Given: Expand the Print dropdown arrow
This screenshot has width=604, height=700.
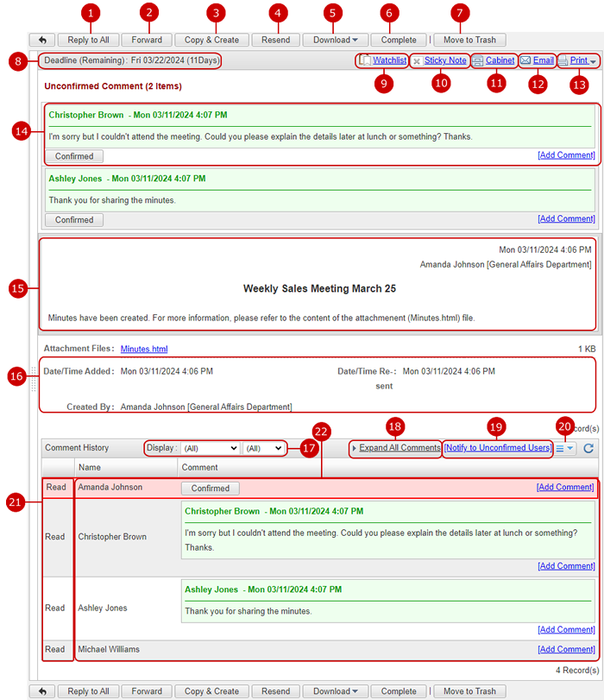Looking at the screenshot, I should pos(593,61).
